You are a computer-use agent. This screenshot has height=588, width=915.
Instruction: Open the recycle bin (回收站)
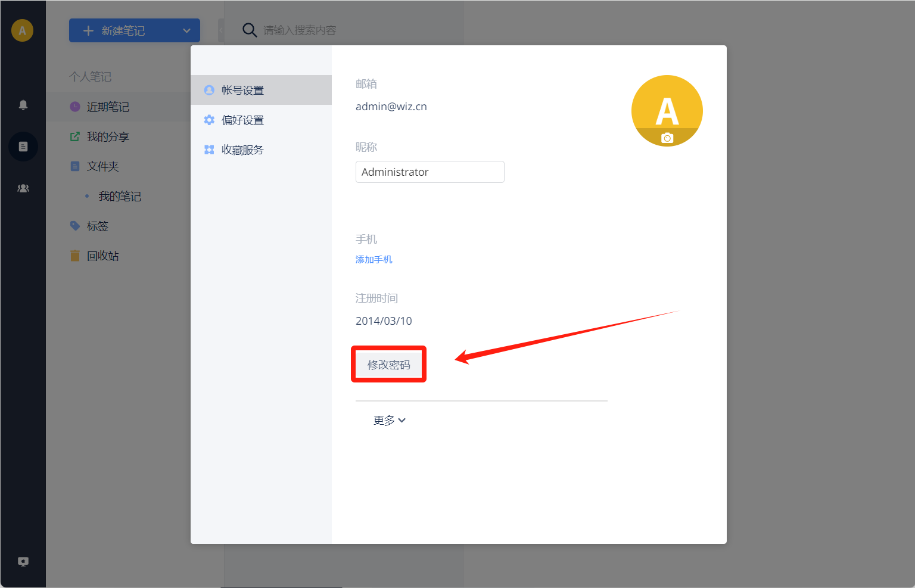[x=102, y=256]
